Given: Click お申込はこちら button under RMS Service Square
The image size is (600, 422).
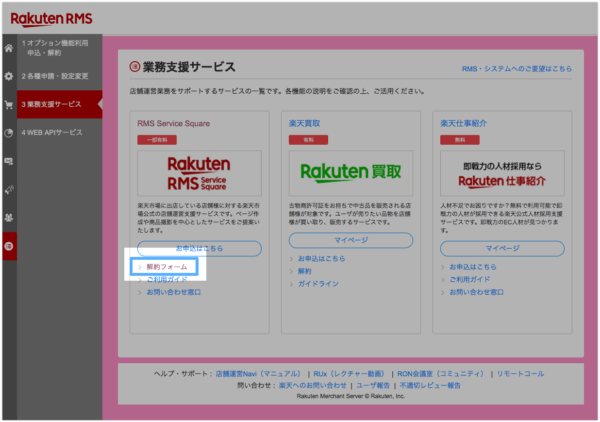Looking at the screenshot, I should 199,248.
